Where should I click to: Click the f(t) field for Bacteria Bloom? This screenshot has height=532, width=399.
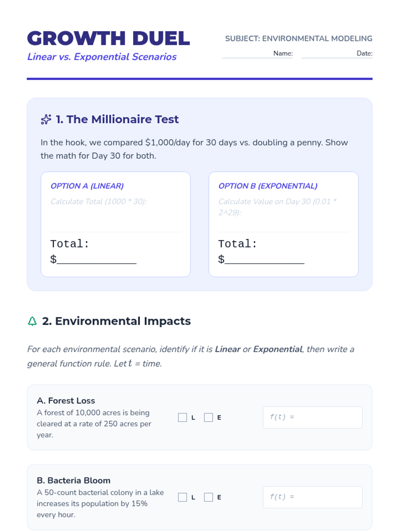pos(313,497)
